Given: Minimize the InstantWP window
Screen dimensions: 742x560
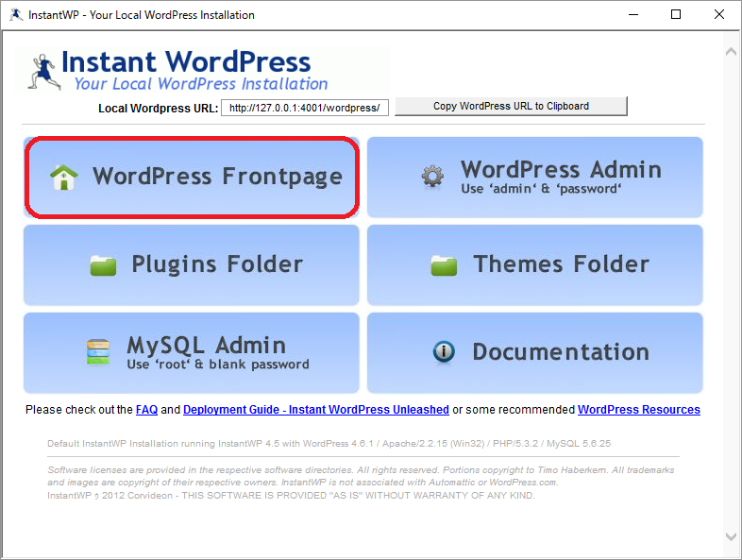Looking at the screenshot, I should (x=633, y=15).
